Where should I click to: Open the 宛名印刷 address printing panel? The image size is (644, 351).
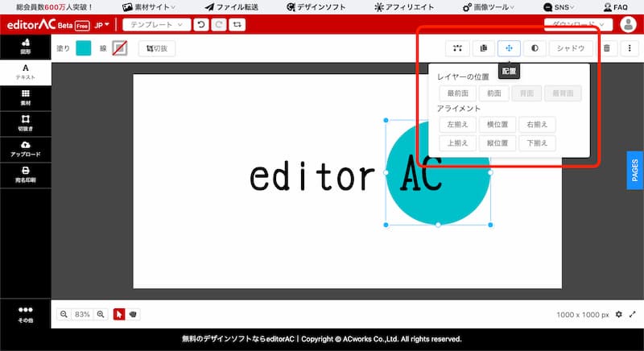(x=26, y=175)
